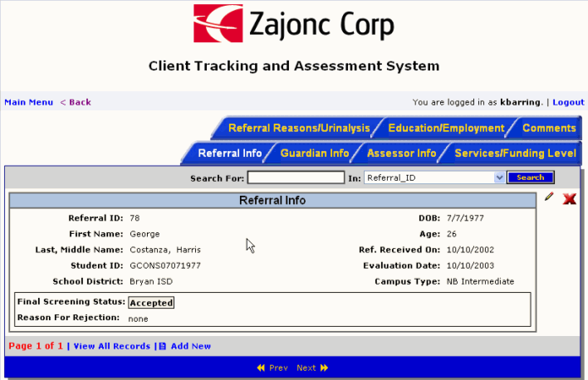Click the Search button
Screen dimensions: 588x380
(530, 178)
